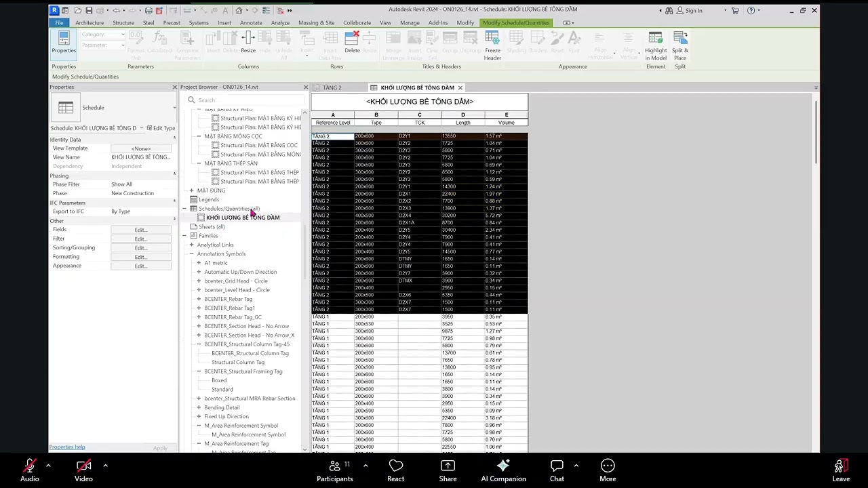
Task: Click the Help question mark icon
Action: click(751, 10)
